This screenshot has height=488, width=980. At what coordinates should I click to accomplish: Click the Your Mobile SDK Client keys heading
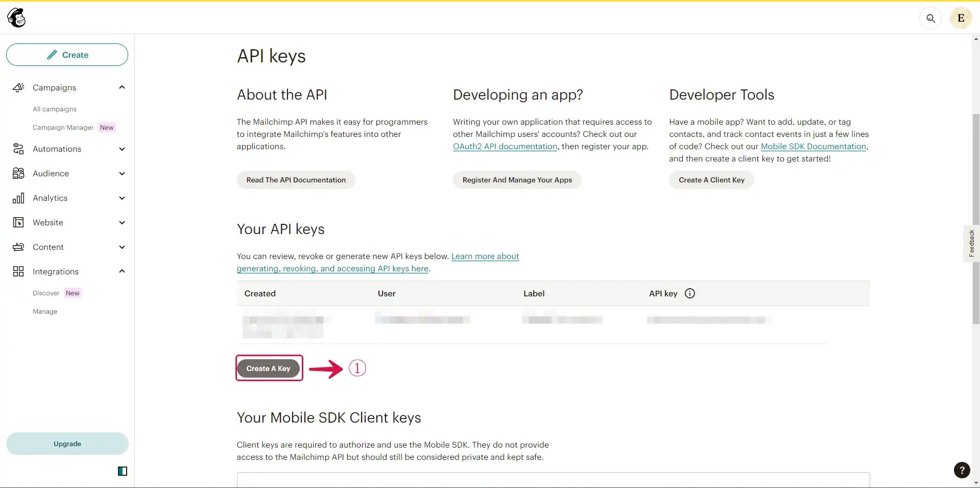tap(329, 417)
